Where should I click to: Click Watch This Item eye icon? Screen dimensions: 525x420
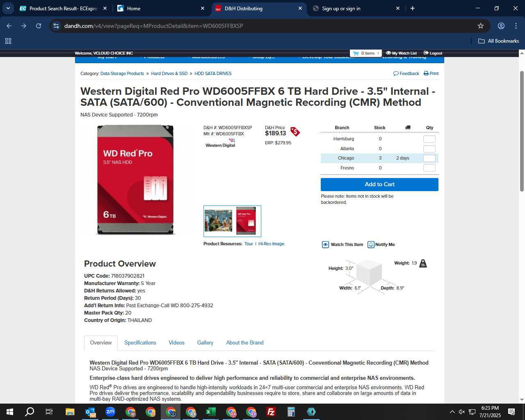coord(325,244)
